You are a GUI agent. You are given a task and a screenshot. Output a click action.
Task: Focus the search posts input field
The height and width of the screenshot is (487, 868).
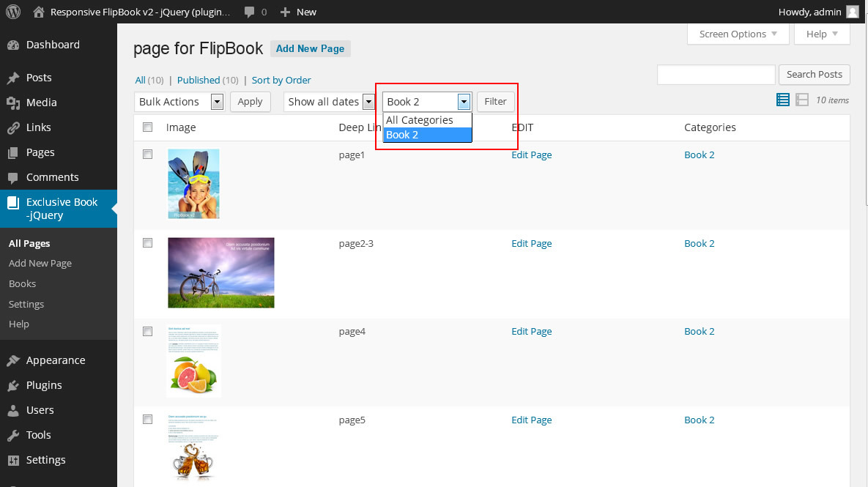tap(716, 75)
